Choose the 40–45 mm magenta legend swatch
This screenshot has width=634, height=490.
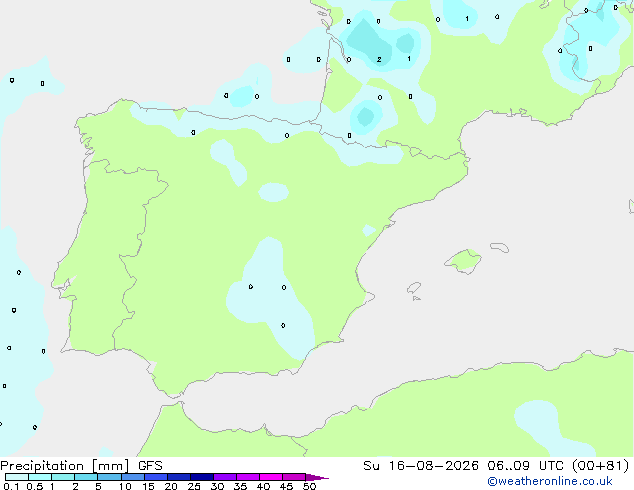(x=271, y=477)
